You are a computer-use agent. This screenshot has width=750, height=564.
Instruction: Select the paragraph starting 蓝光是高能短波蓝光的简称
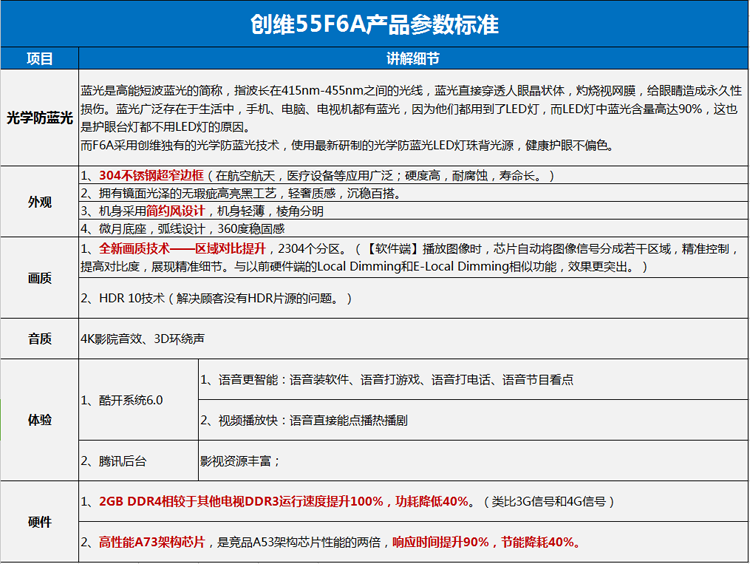coord(411,109)
